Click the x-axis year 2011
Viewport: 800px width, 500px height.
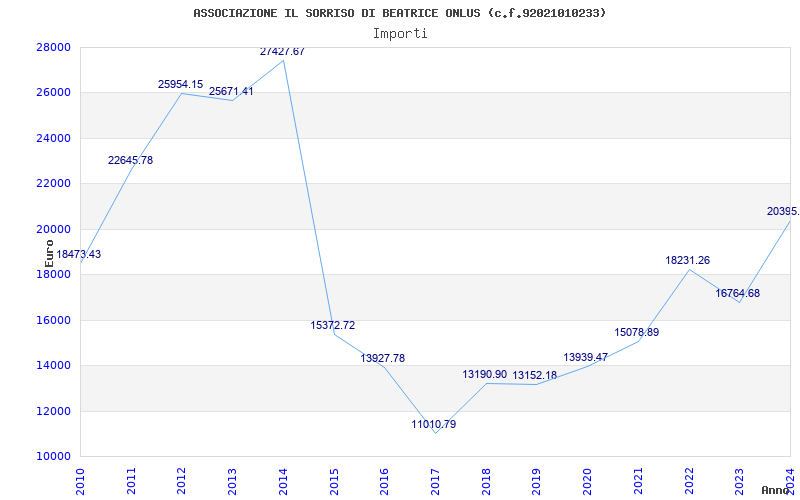click(x=131, y=481)
